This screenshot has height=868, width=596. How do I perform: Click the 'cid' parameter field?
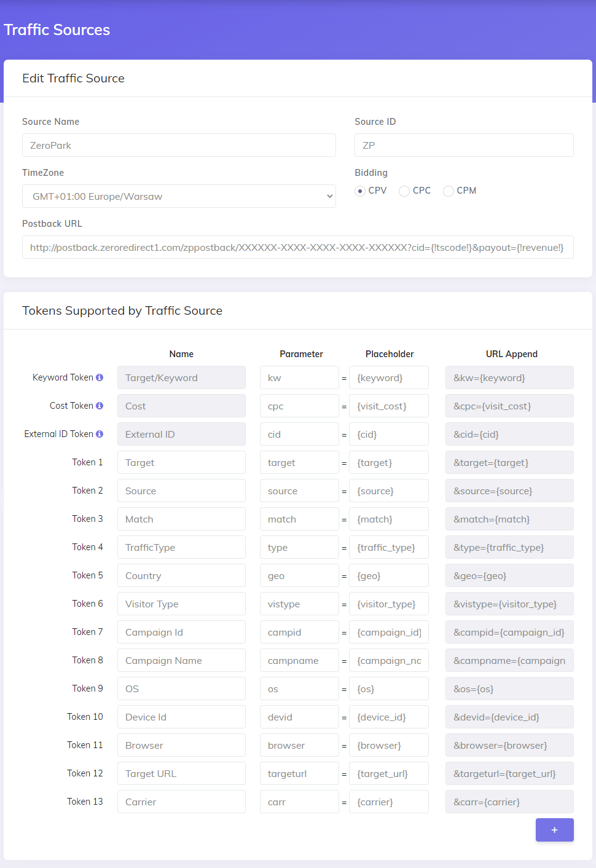tap(299, 434)
